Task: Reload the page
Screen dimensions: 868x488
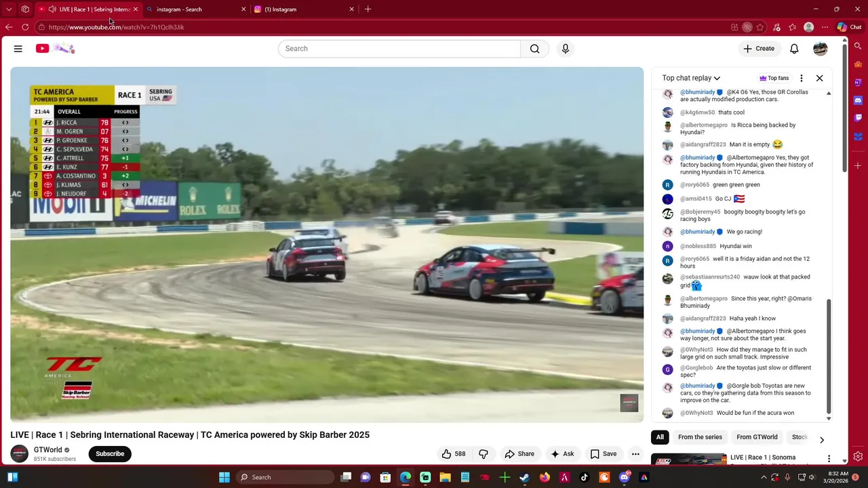Action: 25,27
